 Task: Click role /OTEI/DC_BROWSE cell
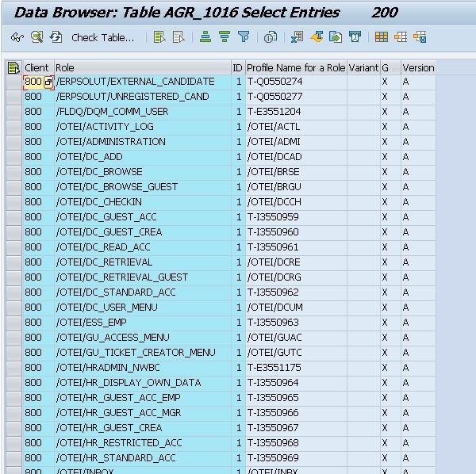pos(142,172)
